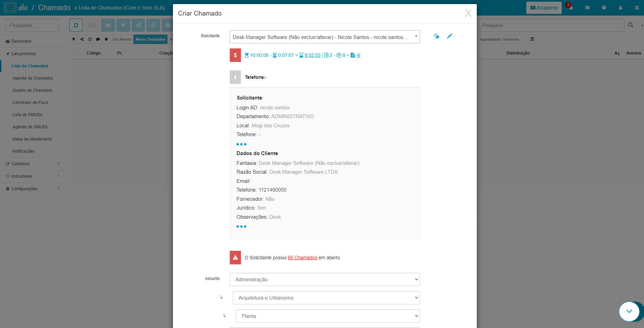The height and width of the screenshot is (328, 644).
Task: Expand more Dados do Cliente dots
Action: tap(241, 226)
